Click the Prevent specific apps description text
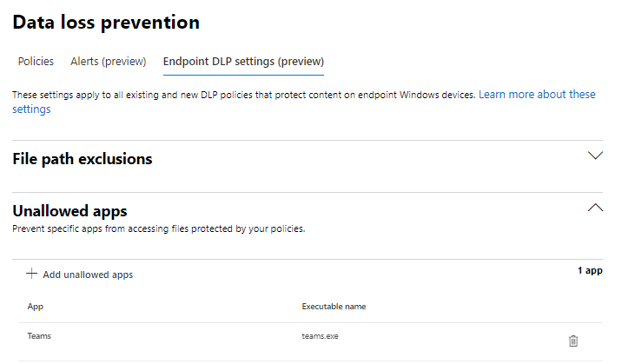 pos(159,229)
